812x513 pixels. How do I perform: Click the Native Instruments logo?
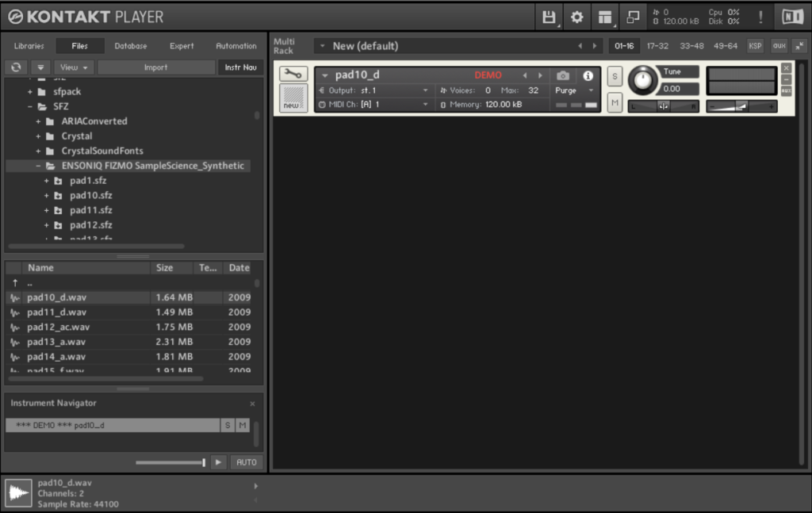792,17
